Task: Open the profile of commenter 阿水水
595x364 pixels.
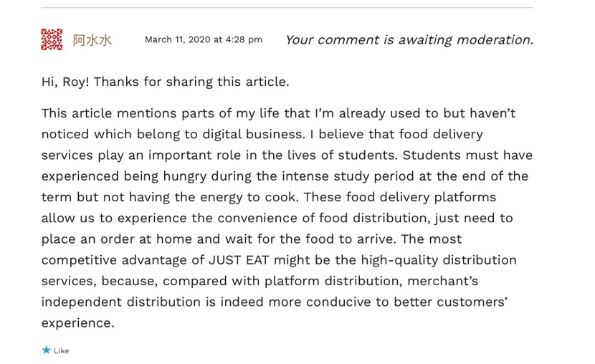Action: tap(92, 40)
